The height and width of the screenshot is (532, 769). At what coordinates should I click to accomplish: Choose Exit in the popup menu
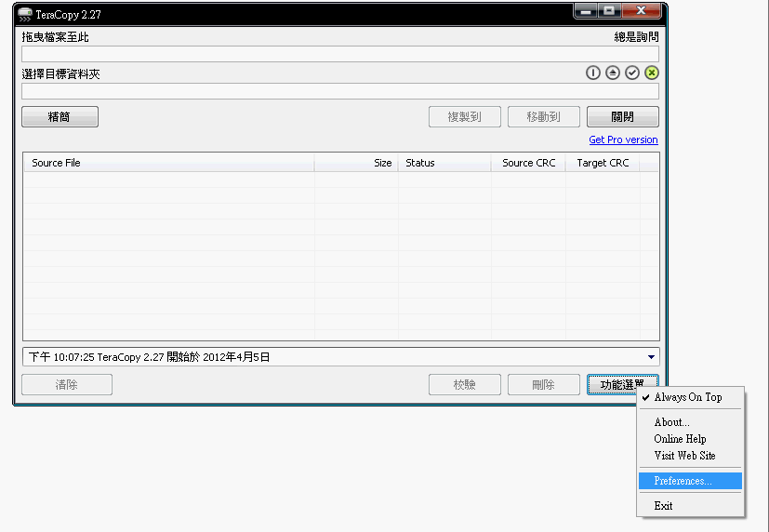[691, 506]
